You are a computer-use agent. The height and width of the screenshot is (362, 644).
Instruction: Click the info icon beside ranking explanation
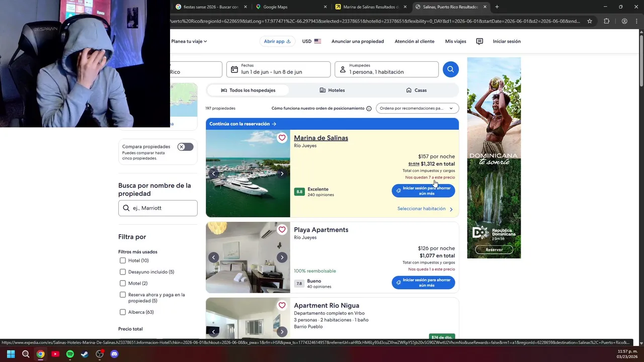click(369, 109)
